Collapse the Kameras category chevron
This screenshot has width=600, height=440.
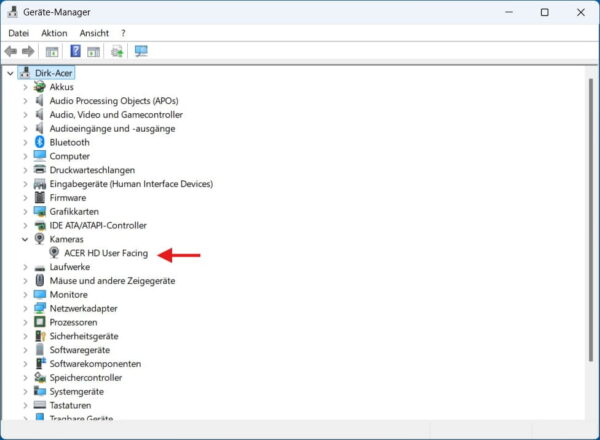(25, 239)
